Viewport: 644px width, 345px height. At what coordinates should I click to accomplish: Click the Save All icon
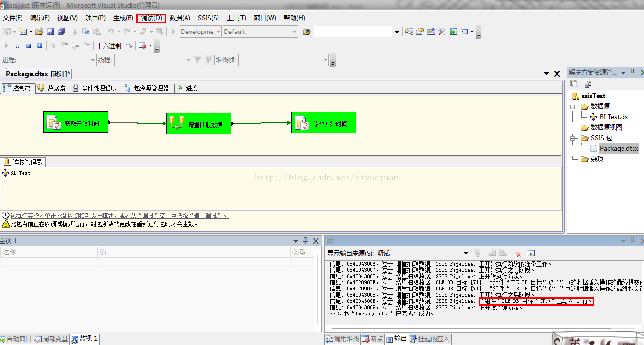(x=61, y=32)
